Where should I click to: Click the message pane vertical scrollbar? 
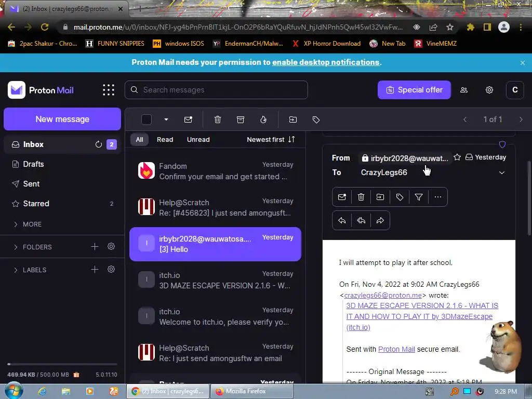(x=529, y=198)
